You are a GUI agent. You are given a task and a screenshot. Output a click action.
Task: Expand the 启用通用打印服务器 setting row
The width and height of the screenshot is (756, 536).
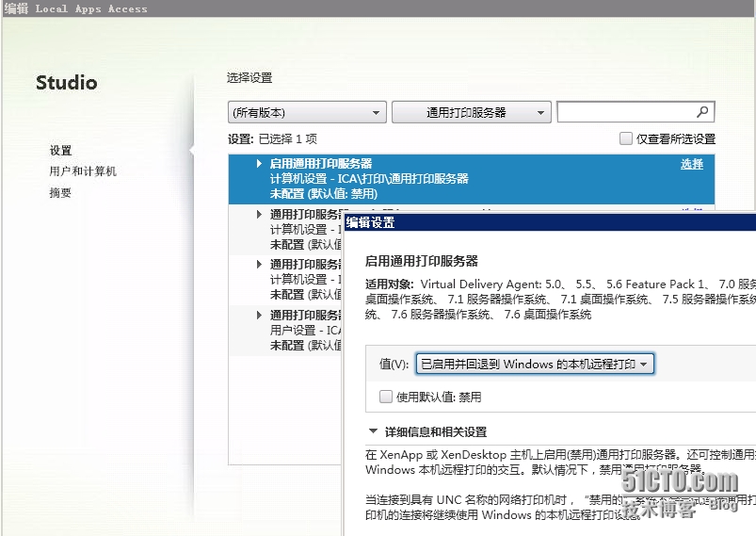click(x=259, y=164)
